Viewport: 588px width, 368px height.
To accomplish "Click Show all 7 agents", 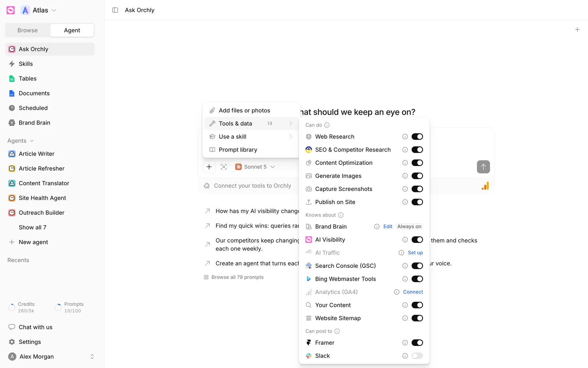I will (x=32, y=227).
